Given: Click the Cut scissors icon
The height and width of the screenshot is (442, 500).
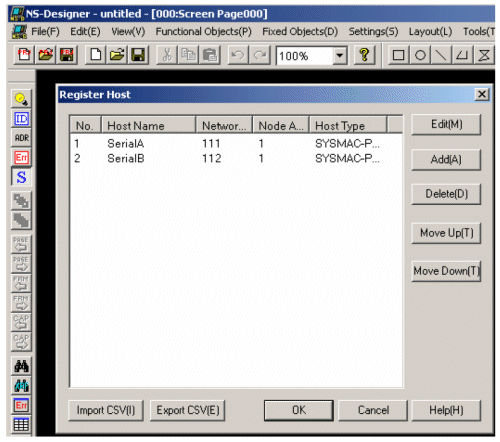Looking at the screenshot, I should click(167, 55).
